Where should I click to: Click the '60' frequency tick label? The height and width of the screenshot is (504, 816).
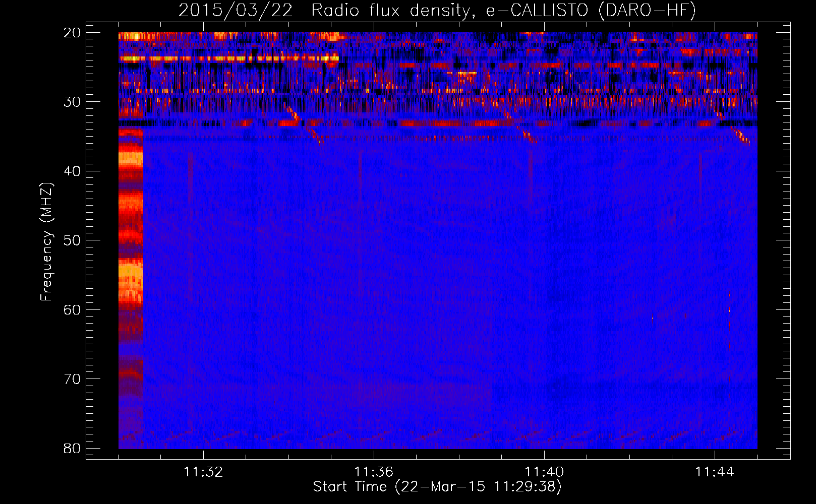[72, 310]
